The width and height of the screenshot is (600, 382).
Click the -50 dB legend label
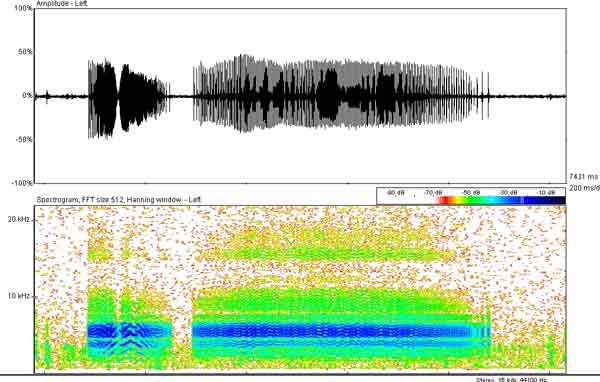coord(471,193)
